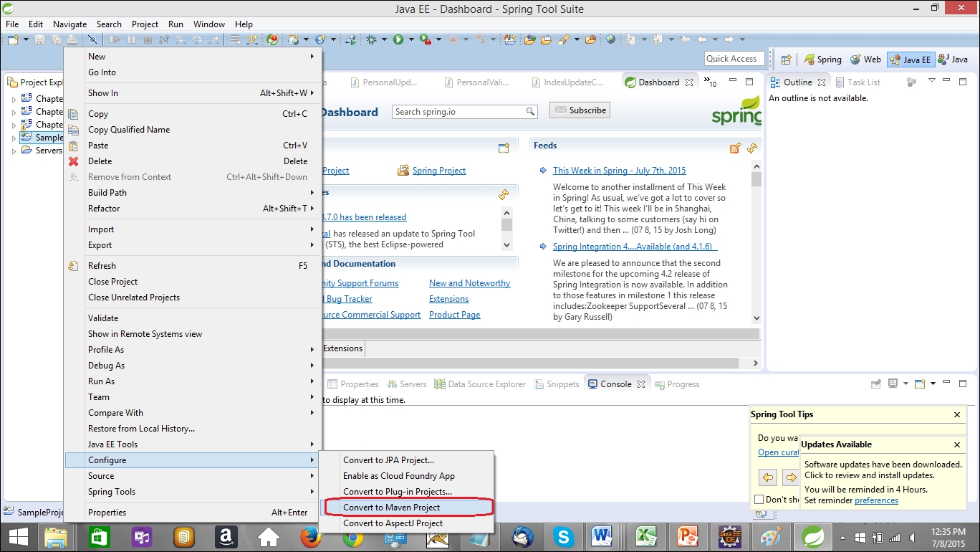This screenshot has width=980, height=552.
Task: Open the hidden editors overflow list
Action: (709, 82)
